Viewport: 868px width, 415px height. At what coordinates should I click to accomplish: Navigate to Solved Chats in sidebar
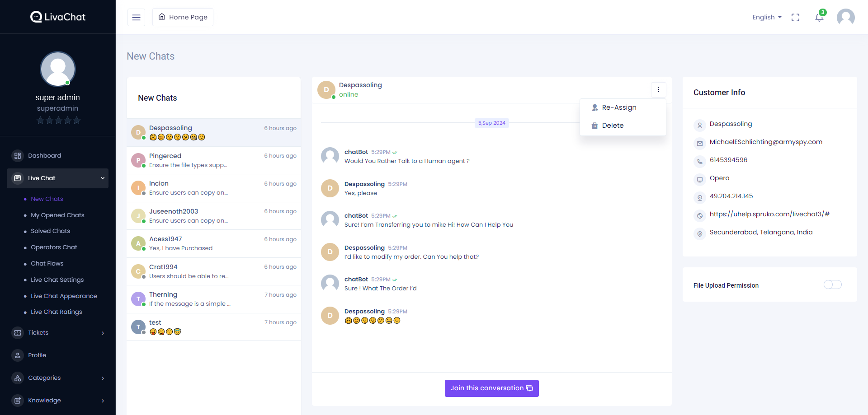click(x=50, y=231)
